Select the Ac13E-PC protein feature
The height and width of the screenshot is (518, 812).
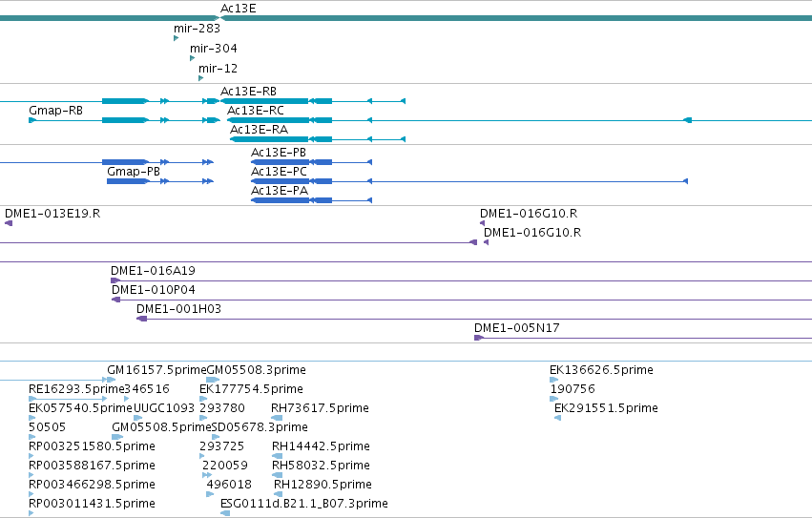pos(469,181)
